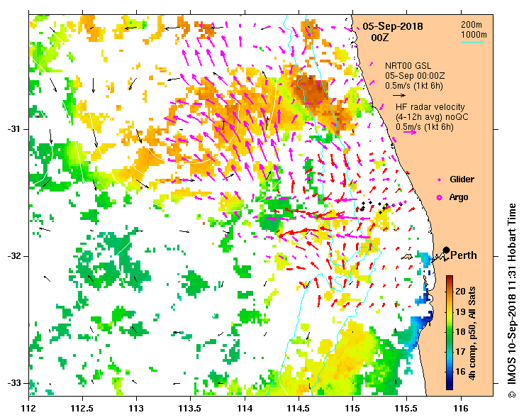Click the 4h comp, p50, All Sats label
The height and width of the screenshot is (420, 524).
click(472, 333)
